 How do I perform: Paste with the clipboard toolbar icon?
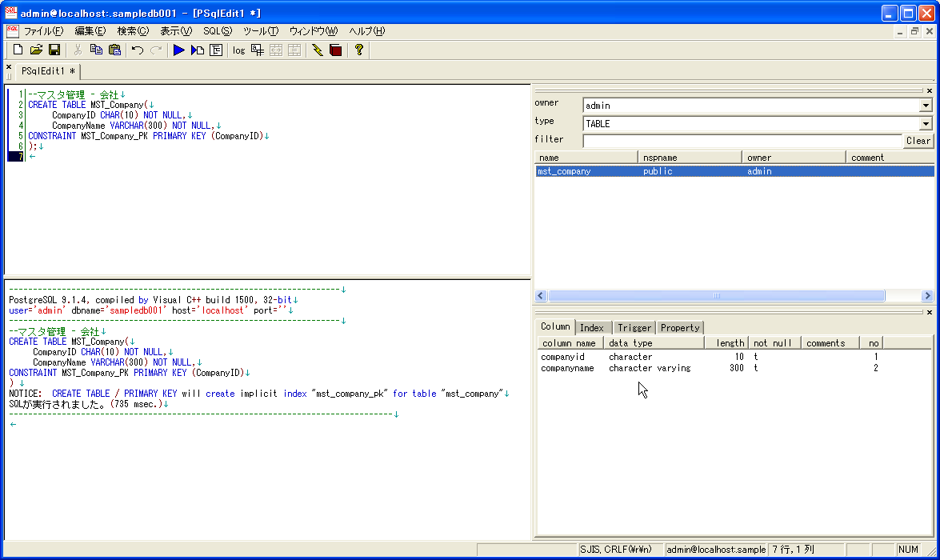click(x=114, y=50)
